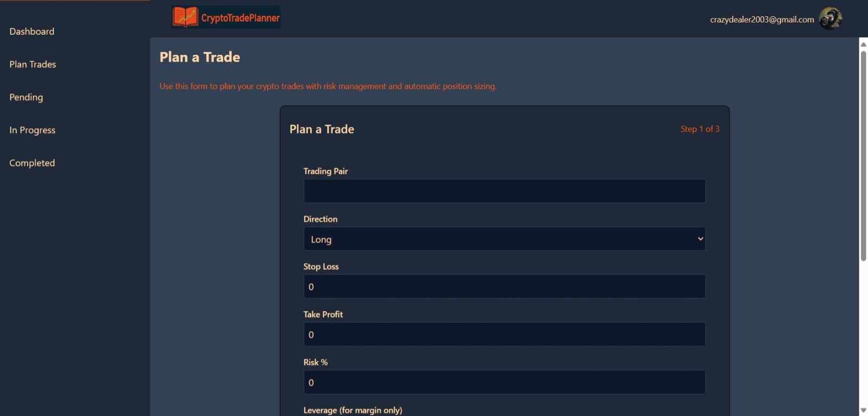
Task: Click the Step 1 of 3 indicator
Action: (700, 129)
